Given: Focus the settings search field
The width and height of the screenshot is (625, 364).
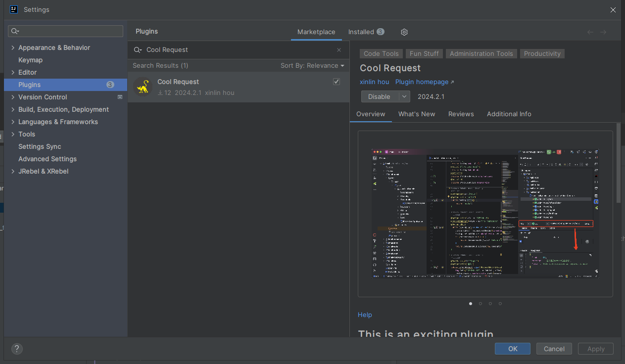Looking at the screenshot, I should (65, 31).
